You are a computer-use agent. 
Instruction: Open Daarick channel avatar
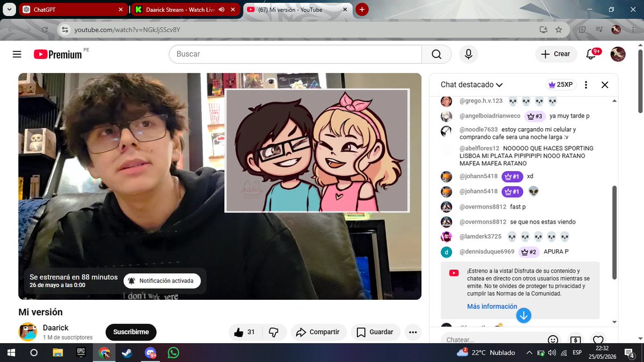point(27,332)
